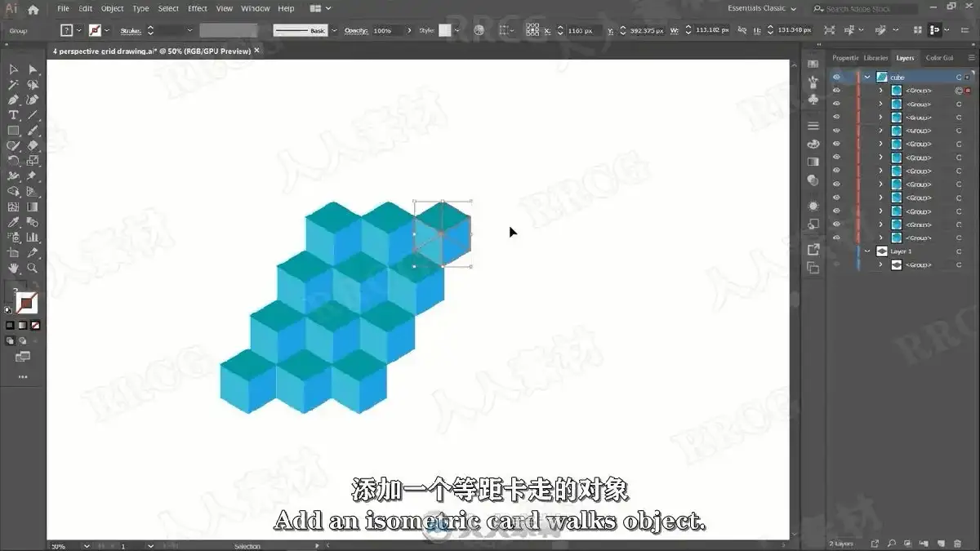Select the Selection tool arrow
This screenshot has width=980, height=551.
(x=13, y=69)
